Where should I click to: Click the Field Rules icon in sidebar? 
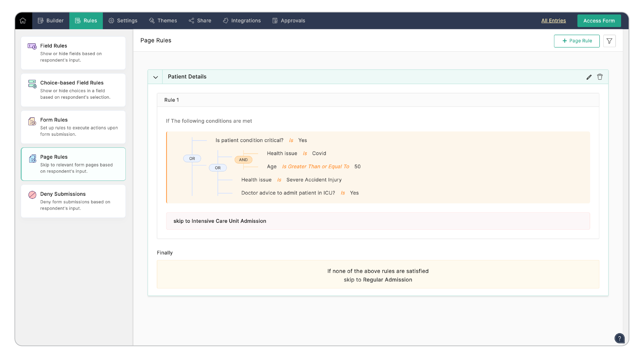click(32, 46)
